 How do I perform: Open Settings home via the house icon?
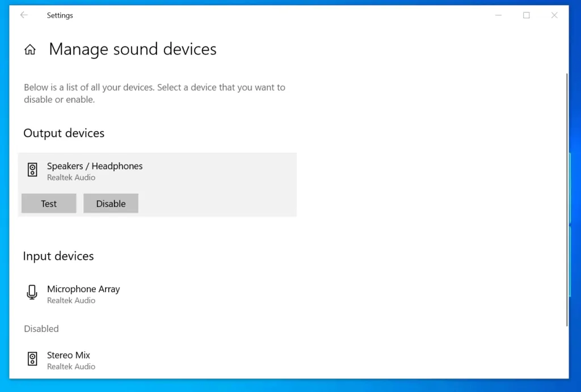30,50
